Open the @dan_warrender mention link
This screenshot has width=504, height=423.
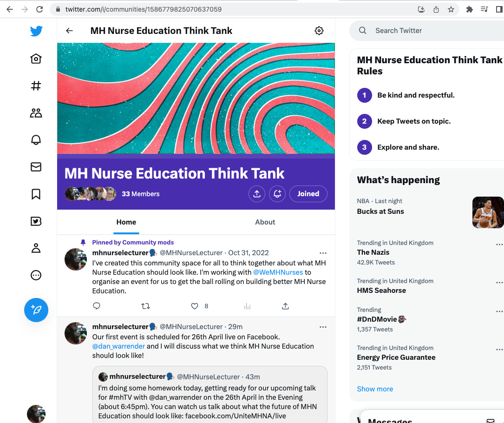[118, 346]
